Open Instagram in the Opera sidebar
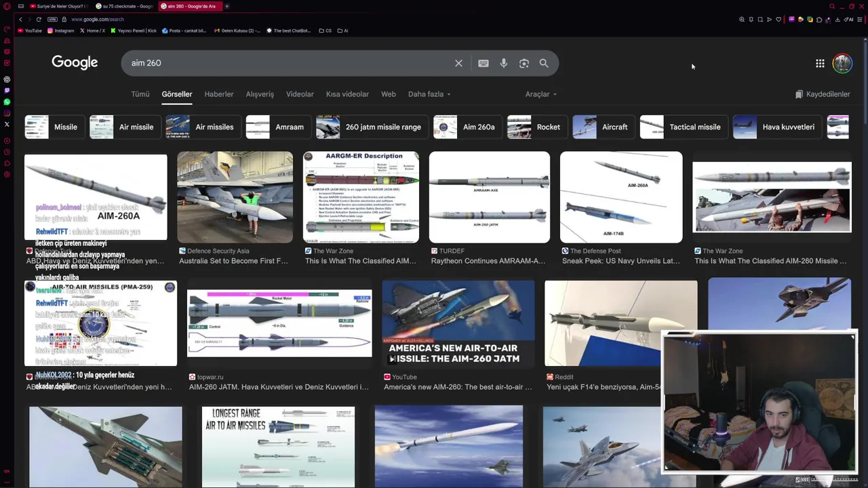Screen dimensions: 868x488 (7, 113)
